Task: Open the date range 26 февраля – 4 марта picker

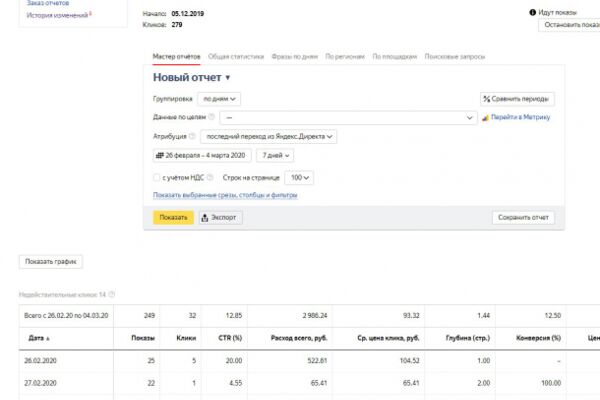Action: coord(202,155)
